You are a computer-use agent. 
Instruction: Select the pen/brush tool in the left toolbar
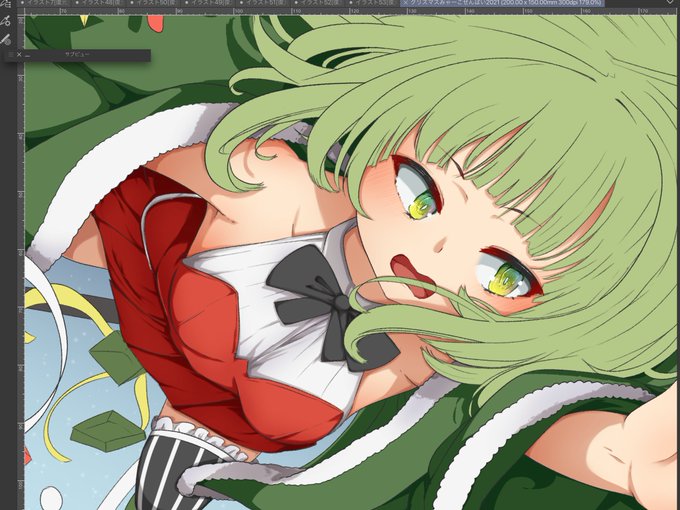6,40
